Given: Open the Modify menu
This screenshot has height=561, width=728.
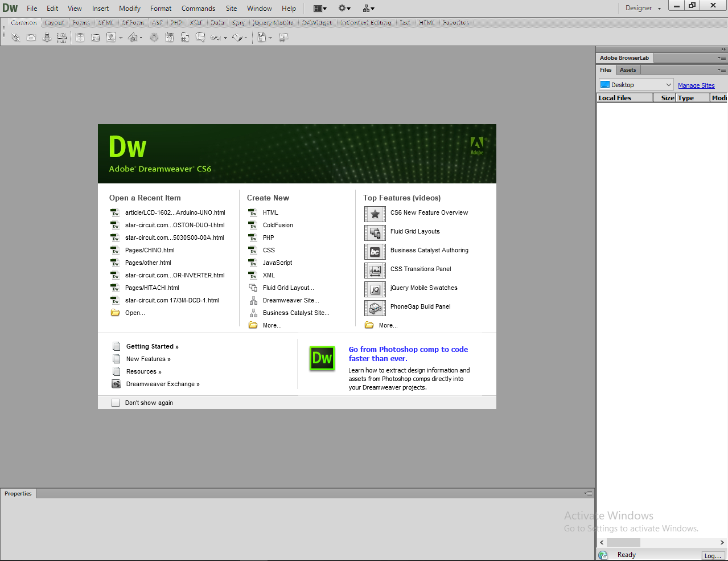Looking at the screenshot, I should pyautogui.click(x=130, y=8).
